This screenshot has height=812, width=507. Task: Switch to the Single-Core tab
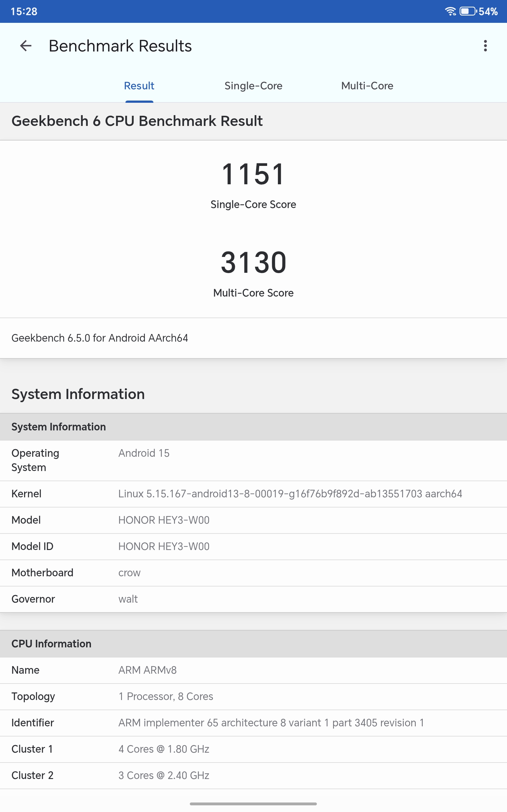[253, 86]
